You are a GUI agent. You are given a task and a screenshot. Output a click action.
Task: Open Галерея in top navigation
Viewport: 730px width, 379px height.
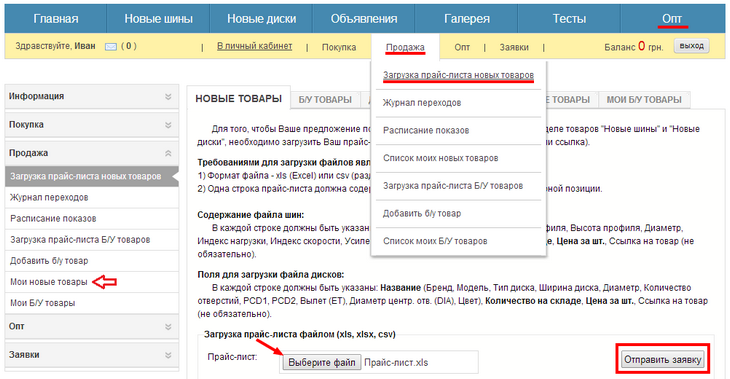(466, 19)
